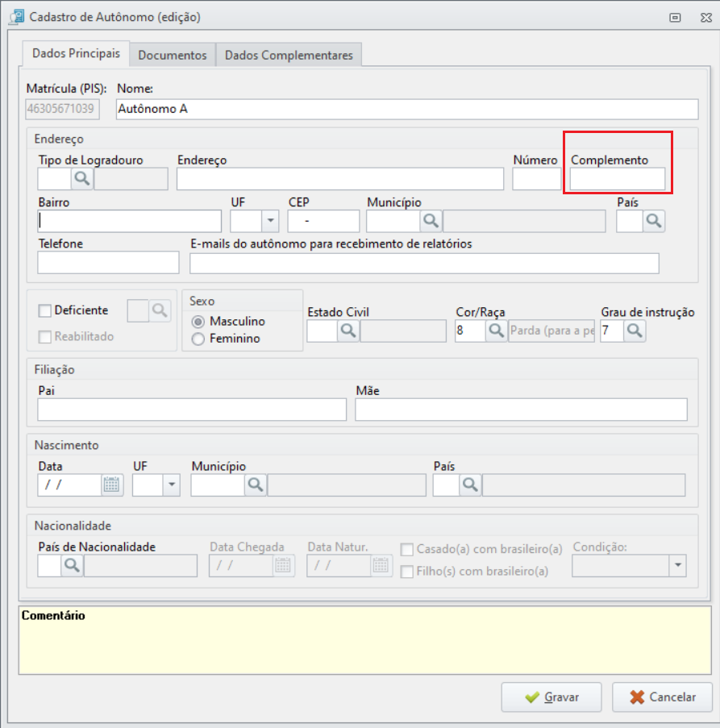
Task: Expand the UF dropdown in the Nascimento section
Action: pos(171,485)
